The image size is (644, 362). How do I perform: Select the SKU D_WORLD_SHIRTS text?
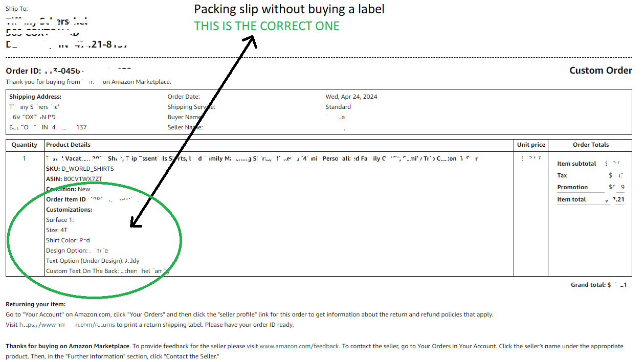pos(80,169)
